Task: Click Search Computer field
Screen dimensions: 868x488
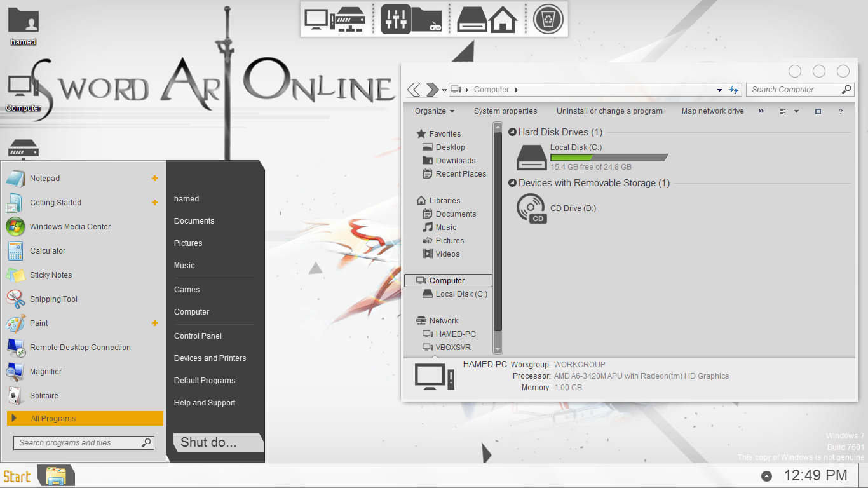Action: 799,90
